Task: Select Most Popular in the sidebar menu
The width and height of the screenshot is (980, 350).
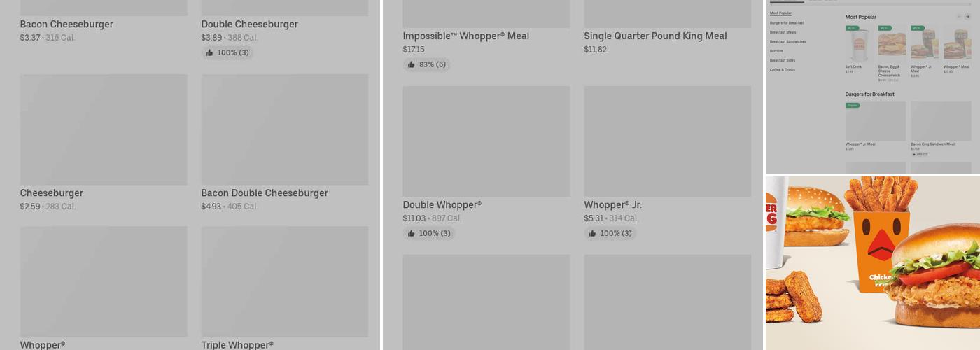Action: point(780,13)
